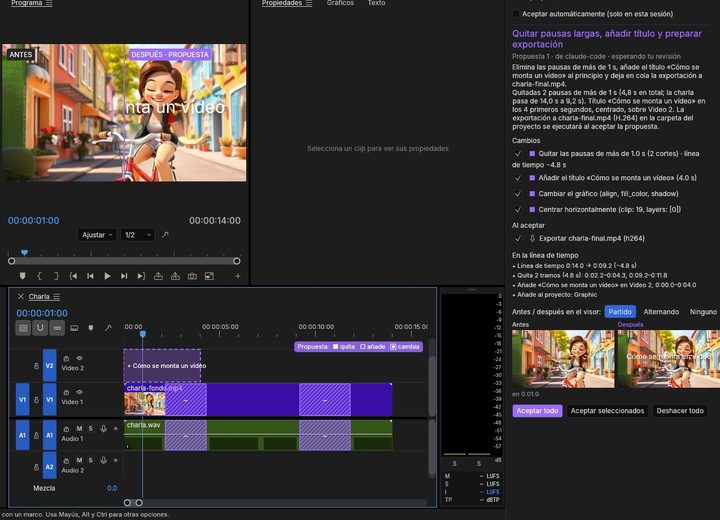Uncheck Quitar las pausas change
The image size is (720, 520).
[518, 154]
